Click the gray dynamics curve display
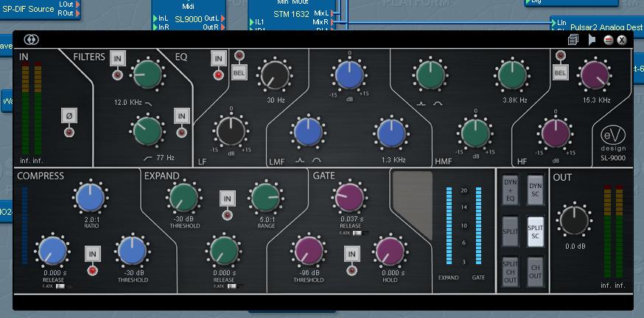Image resolution: width=644 pixels, height=318 pixels. (413, 204)
